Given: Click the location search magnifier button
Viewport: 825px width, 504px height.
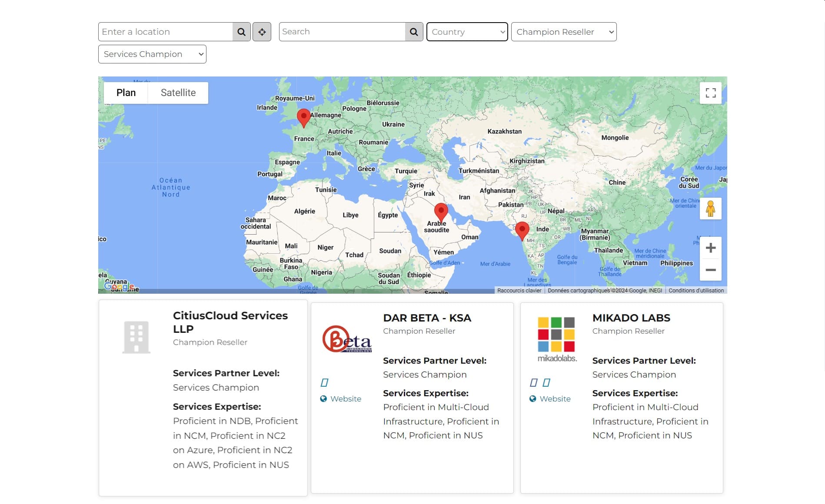Looking at the screenshot, I should [242, 32].
